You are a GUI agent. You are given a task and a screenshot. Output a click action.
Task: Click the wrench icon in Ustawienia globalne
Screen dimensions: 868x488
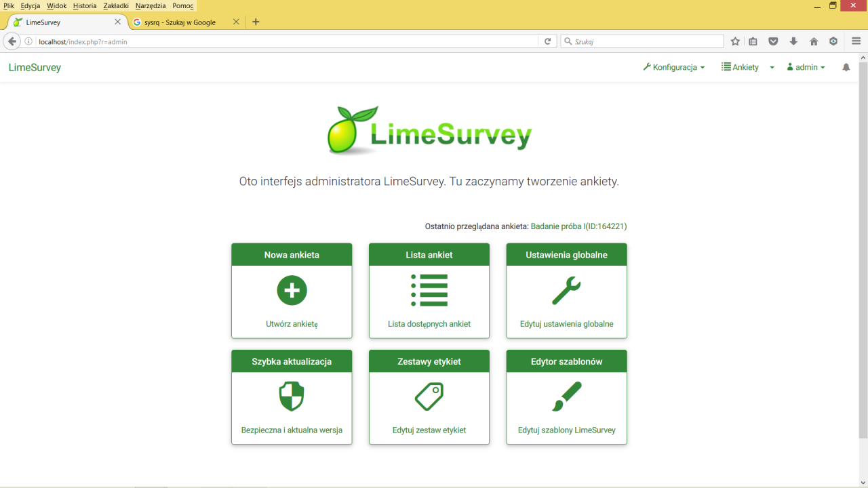coord(566,291)
